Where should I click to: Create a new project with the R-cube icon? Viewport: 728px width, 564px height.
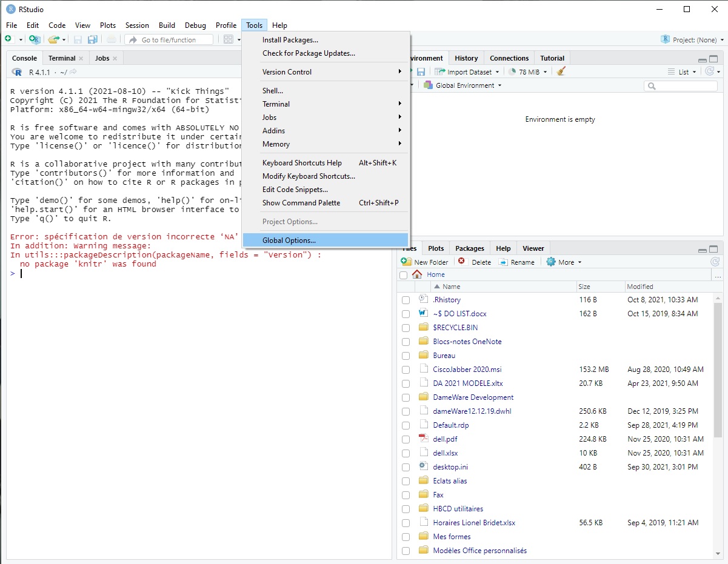tap(35, 39)
